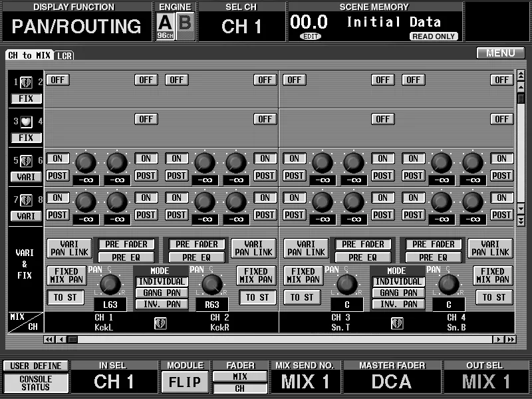Viewport: 532px width, 399px height.
Task: Toggle the MIX 7/8 pair heart icon
Action: (26, 200)
